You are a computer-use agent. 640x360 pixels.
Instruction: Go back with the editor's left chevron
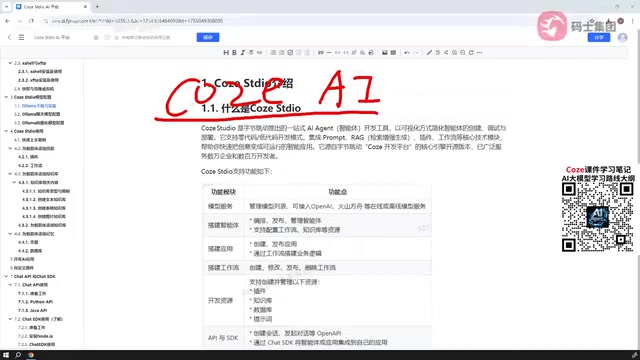point(9,37)
